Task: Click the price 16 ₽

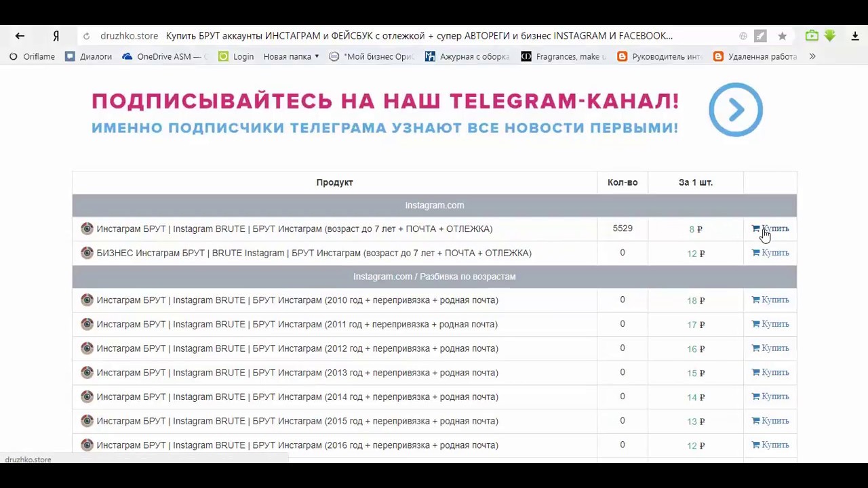Action: click(x=696, y=349)
